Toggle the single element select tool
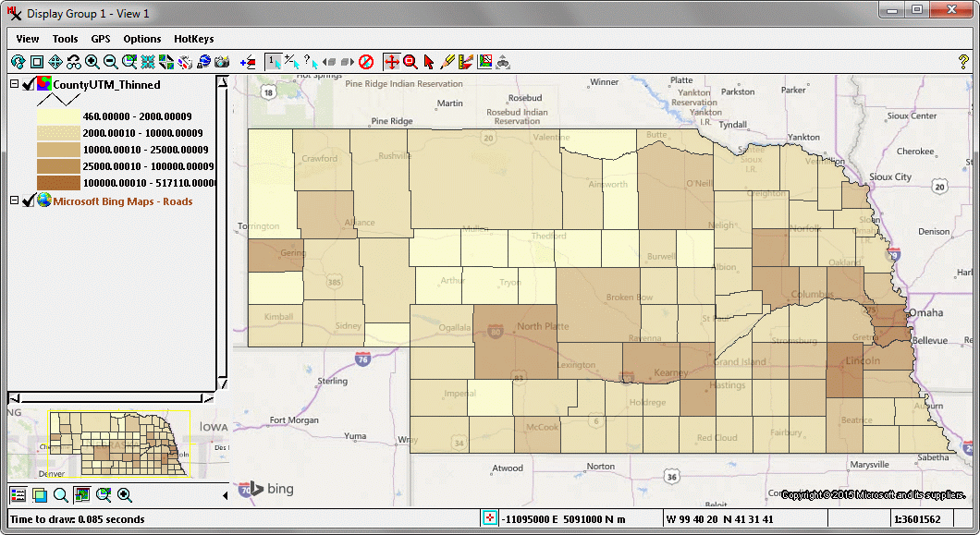The width and height of the screenshot is (980, 535). pyautogui.click(x=273, y=62)
